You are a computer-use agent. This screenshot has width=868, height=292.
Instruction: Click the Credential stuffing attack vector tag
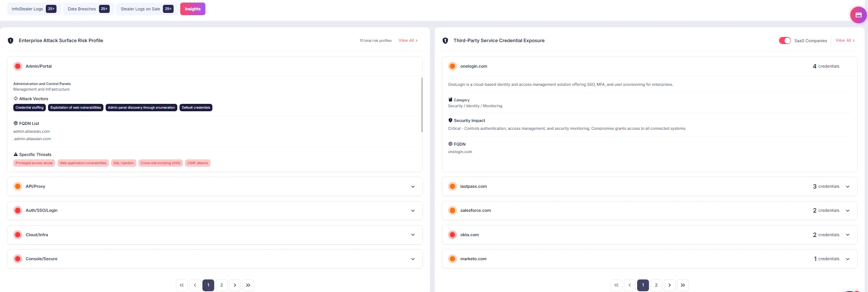(x=30, y=108)
